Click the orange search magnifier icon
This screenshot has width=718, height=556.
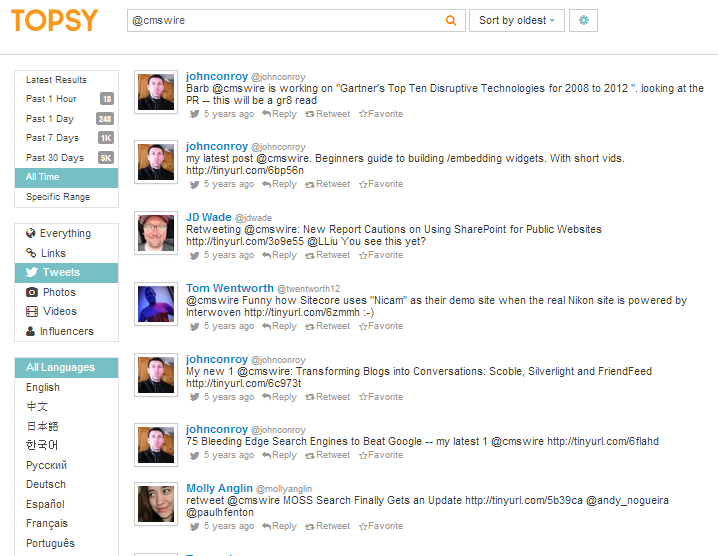point(451,20)
